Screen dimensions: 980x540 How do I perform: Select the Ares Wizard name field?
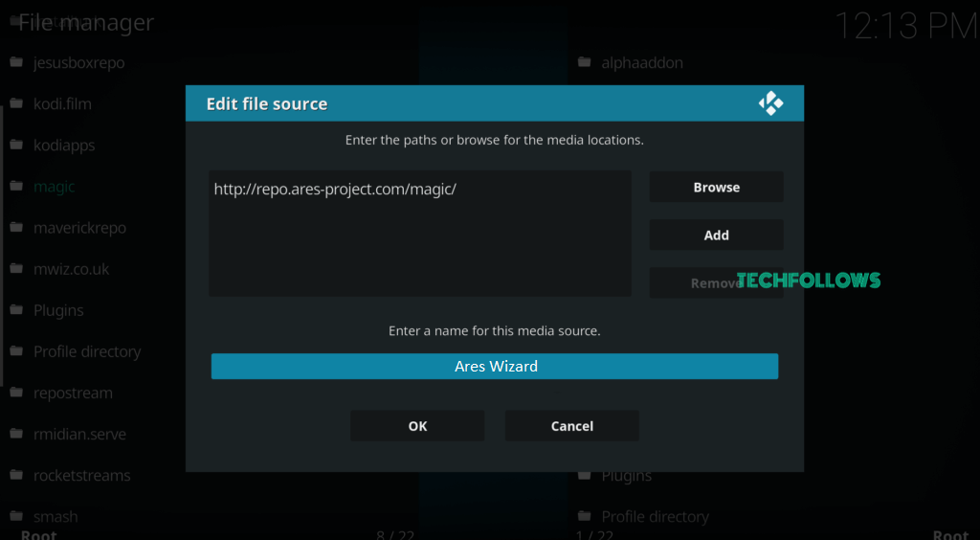click(x=495, y=367)
